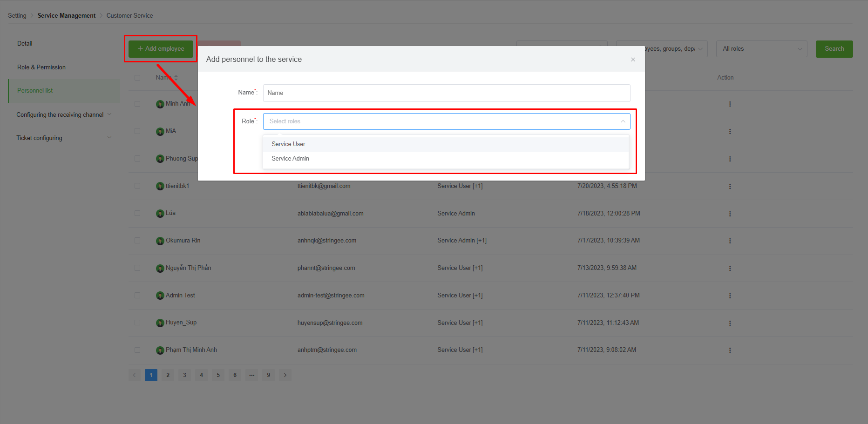
Task: Click avatar icon of Okumura Rin
Action: click(x=160, y=241)
